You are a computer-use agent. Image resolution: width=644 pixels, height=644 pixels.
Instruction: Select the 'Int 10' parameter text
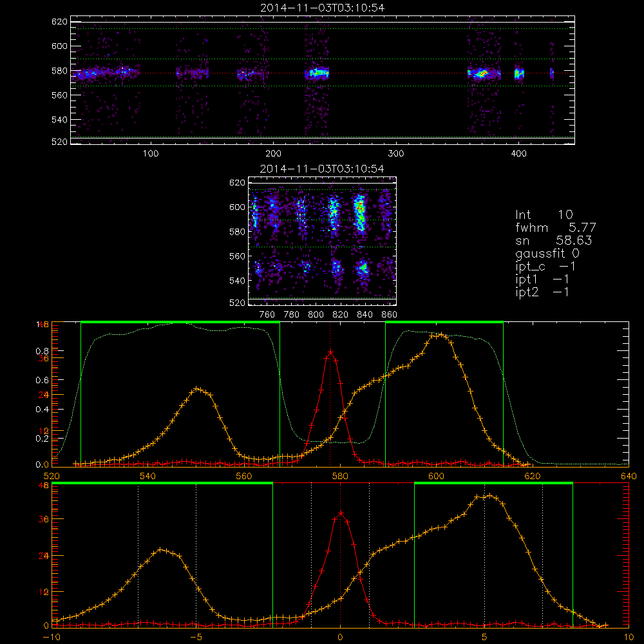[x=544, y=215]
